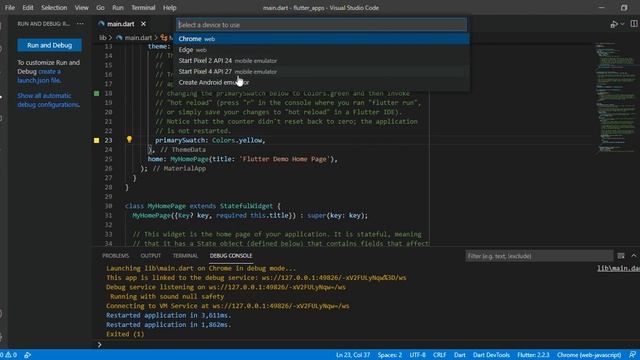Open lib\main.dart link in console

click(618, 268)
